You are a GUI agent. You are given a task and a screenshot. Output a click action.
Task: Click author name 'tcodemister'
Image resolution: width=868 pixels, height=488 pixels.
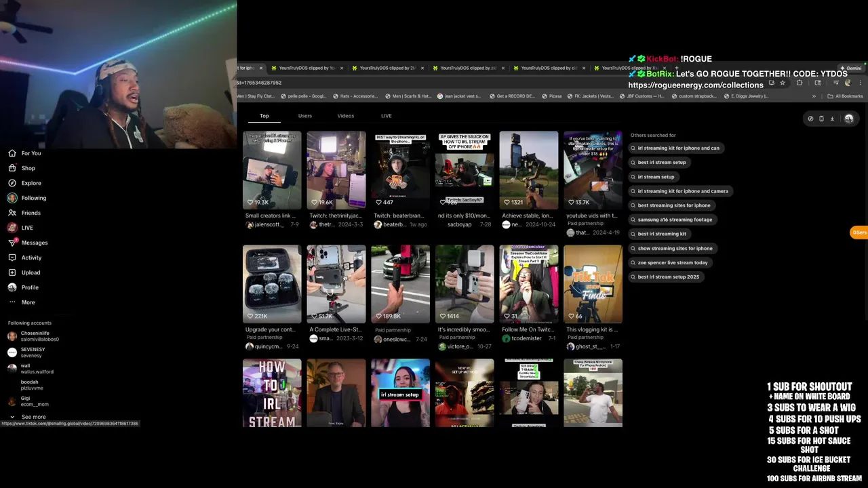527,338
